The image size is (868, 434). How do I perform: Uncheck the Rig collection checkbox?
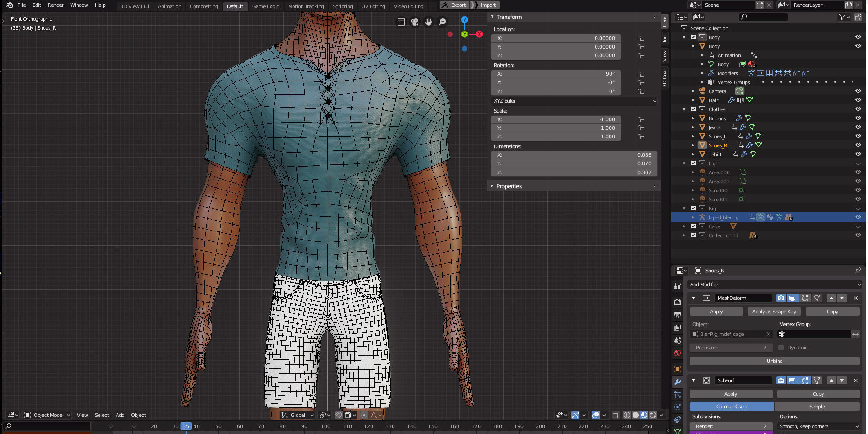(x=693, y=208)
